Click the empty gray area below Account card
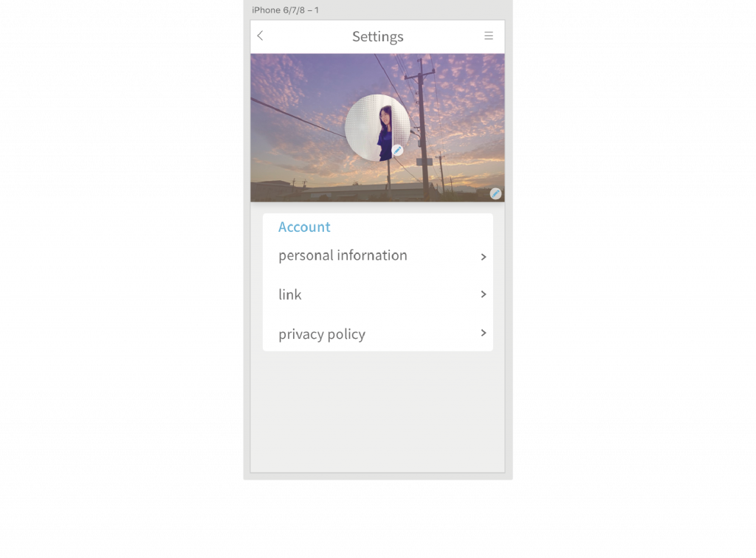756x558 pixels. click(x=377, y=410)
